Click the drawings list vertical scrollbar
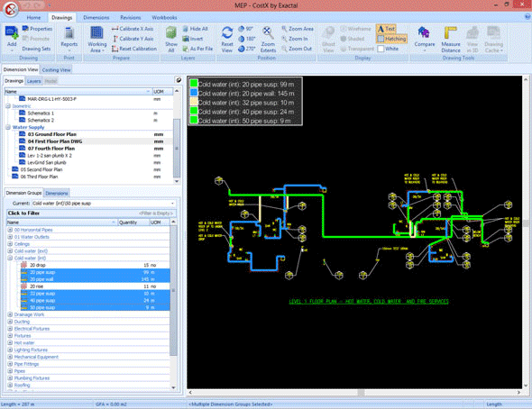Image resolution: width=532 pixels, height=409 pixels. tap(177, 136)
